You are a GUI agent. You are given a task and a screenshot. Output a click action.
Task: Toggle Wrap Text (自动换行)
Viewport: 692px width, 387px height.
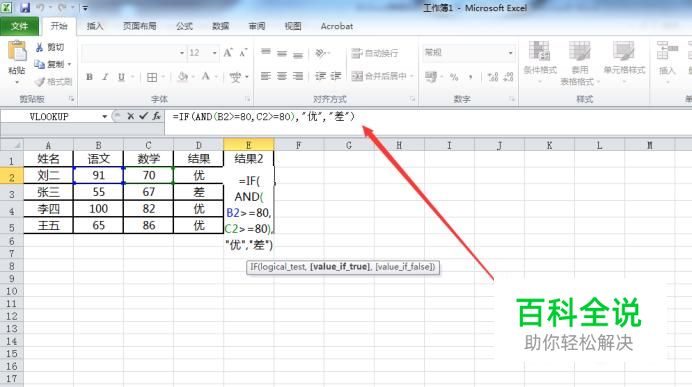coord(375,53)
